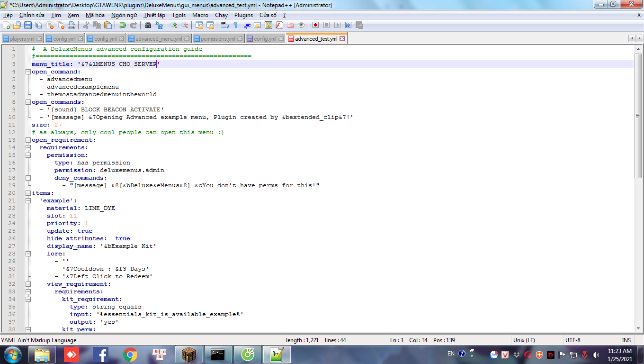Open the Function List panel icon
Image resolution: width=644 pixels, height=364 pixels.
tap(279, 25)
